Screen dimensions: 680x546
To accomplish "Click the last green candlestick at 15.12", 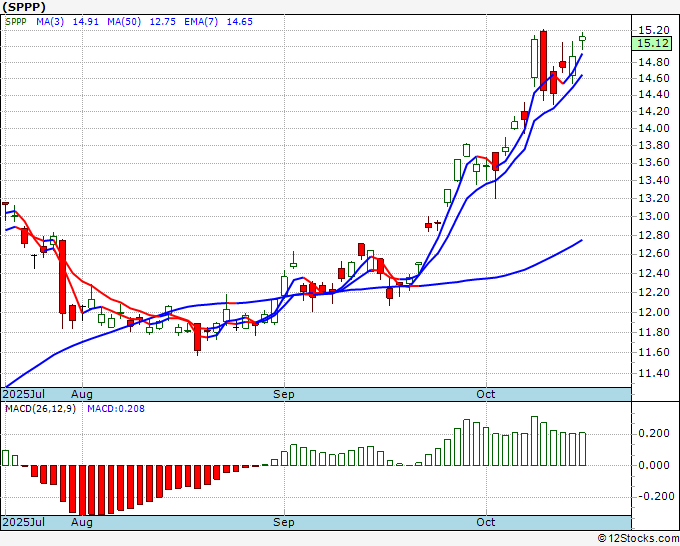I will click(x=582, y=39).
